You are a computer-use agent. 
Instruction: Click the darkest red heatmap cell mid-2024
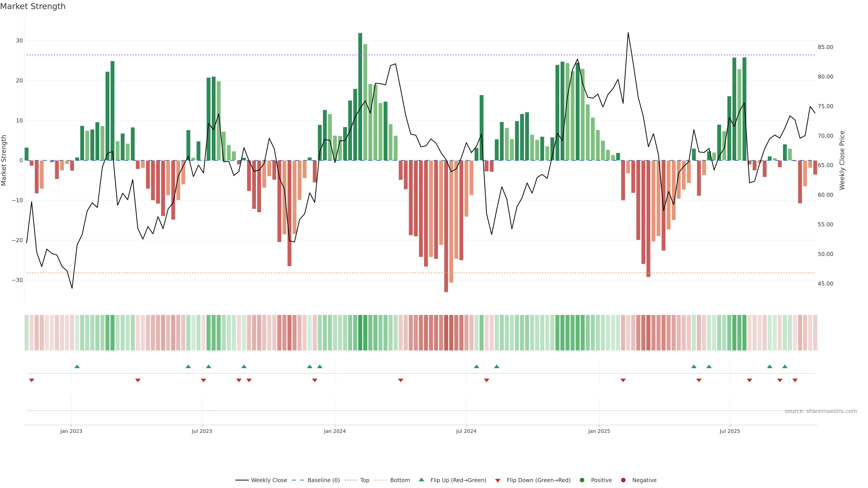[446, 332]
